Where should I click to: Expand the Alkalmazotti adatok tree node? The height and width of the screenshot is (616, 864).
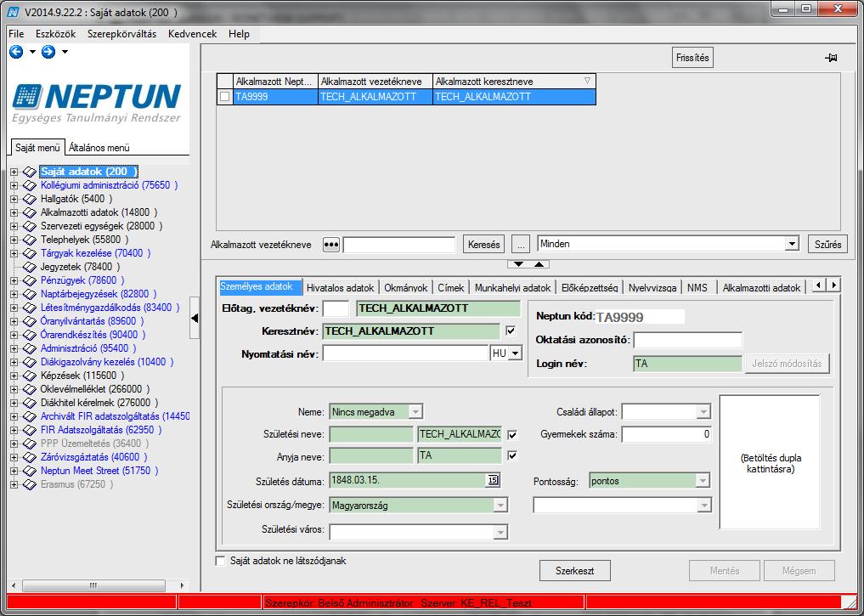[14, 212]
